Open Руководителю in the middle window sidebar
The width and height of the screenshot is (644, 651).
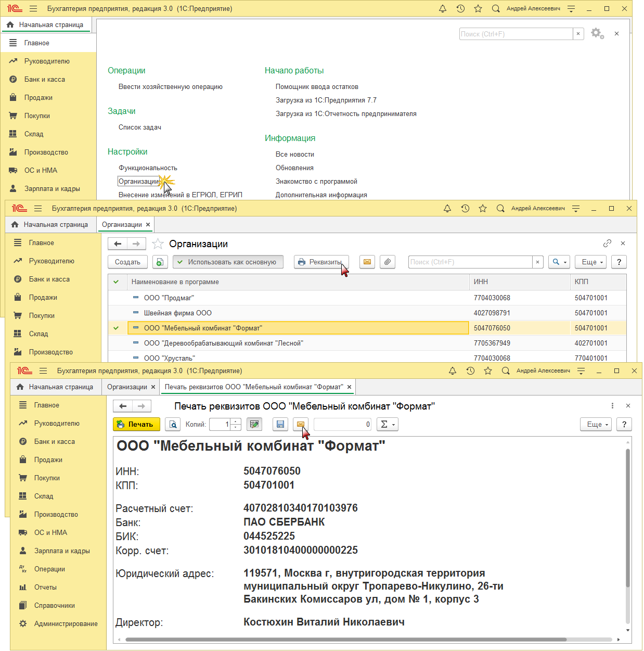coord(51,261)
